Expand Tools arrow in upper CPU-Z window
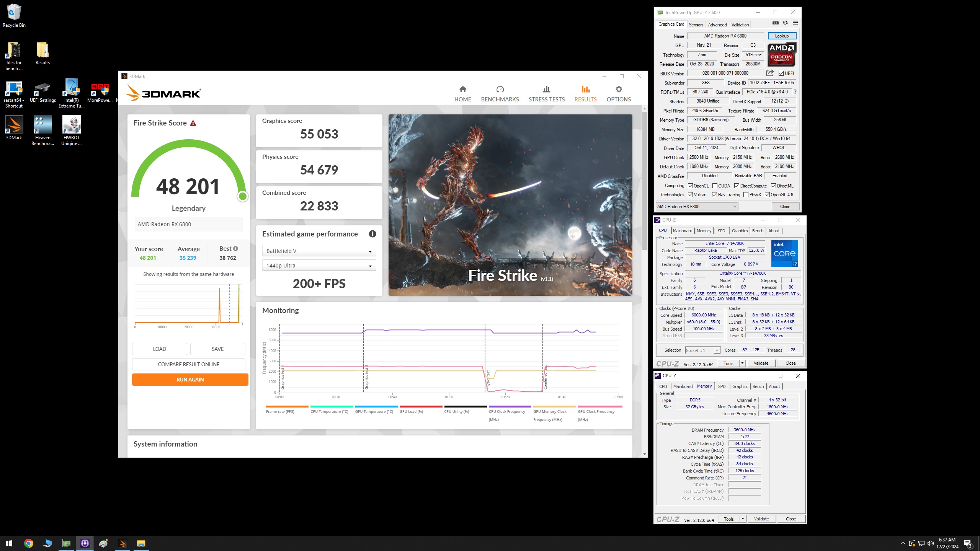This screenshot has width=980, height=551. tap(742, 363)
